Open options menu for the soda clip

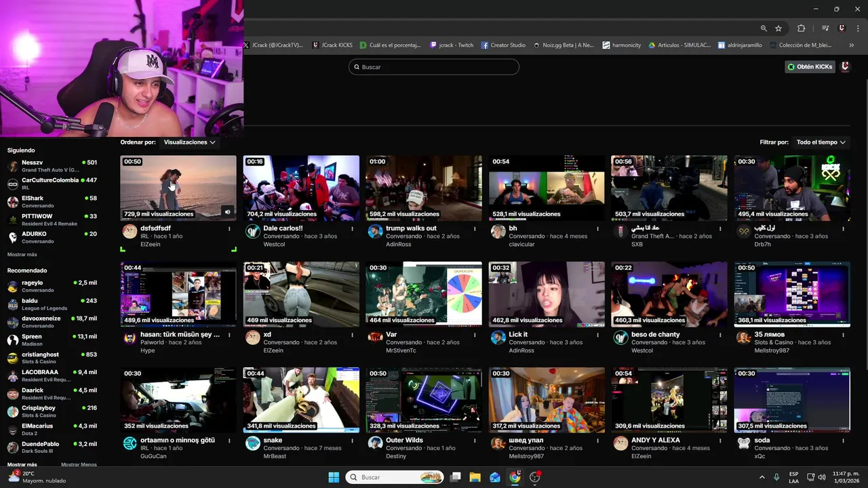click(843, 441)
